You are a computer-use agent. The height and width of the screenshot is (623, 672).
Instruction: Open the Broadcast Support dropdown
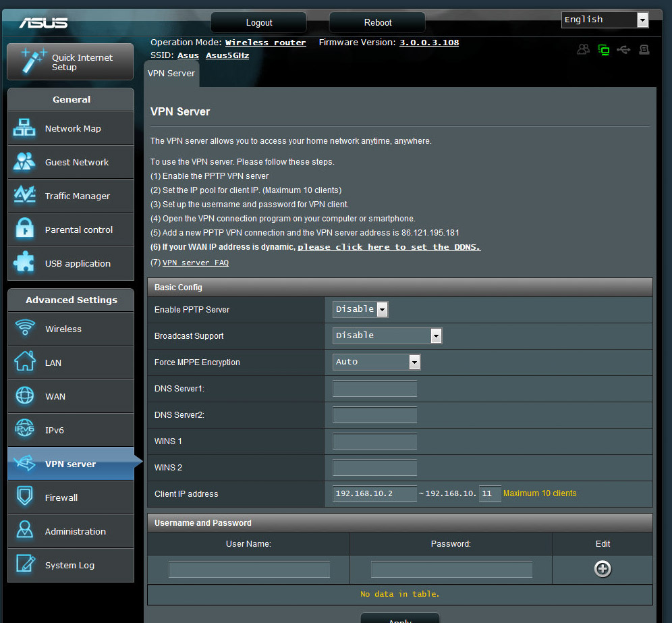(x=387, y=335)
